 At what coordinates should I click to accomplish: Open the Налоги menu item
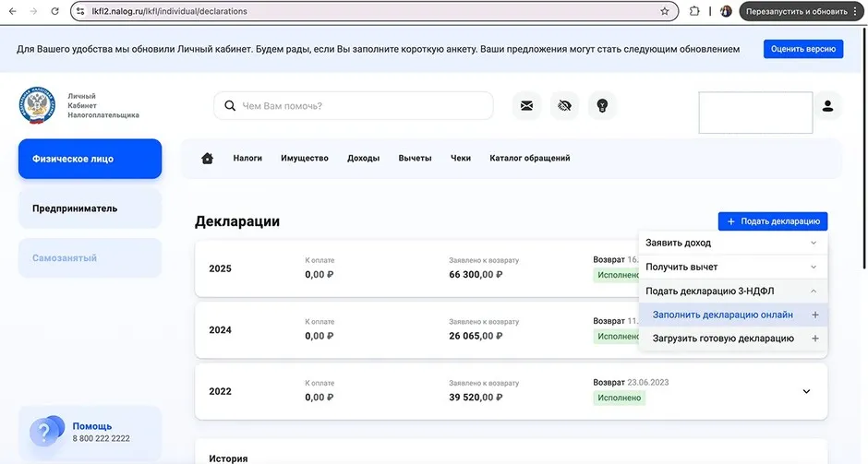(247, 158)
